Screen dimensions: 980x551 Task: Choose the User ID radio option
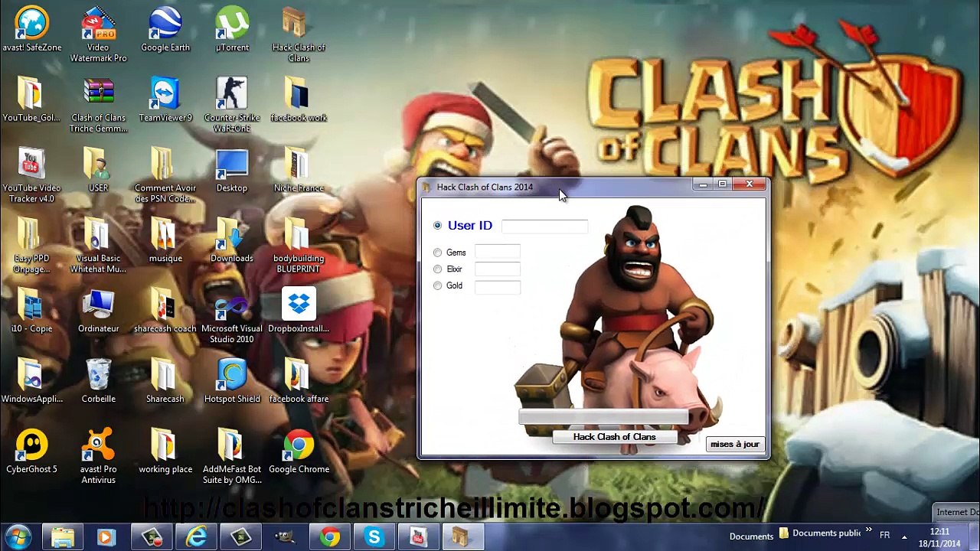437,225
